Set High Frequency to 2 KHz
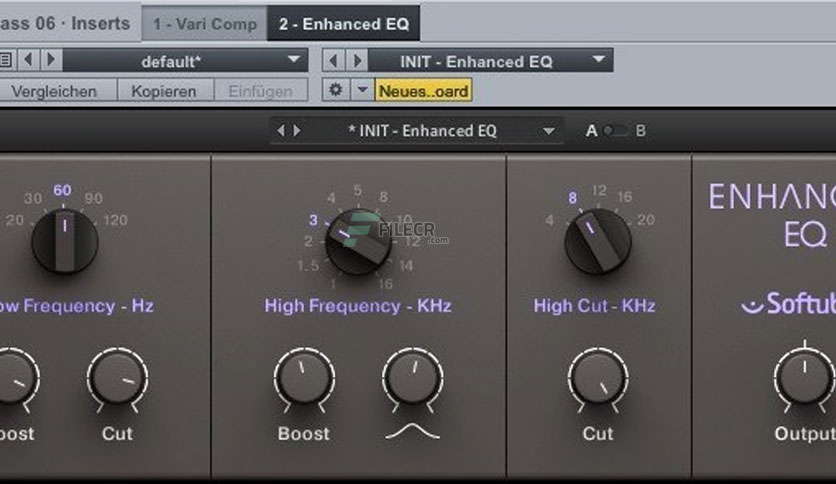The width and height of the screenshot is (836, 484). coord(308,241)
